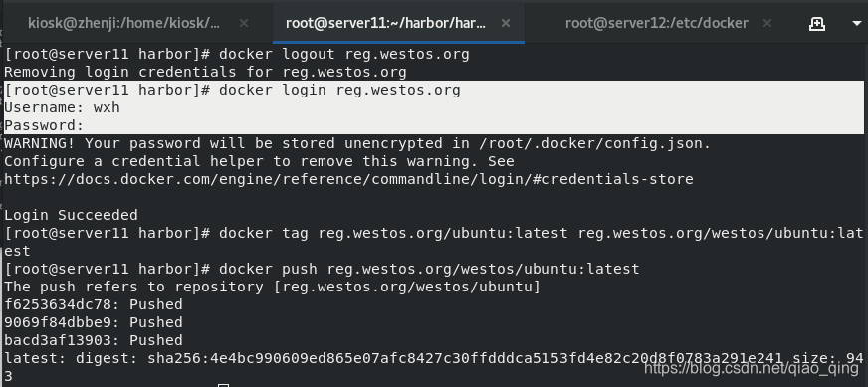Click the Login Succeeded message

tap(71, 215)
